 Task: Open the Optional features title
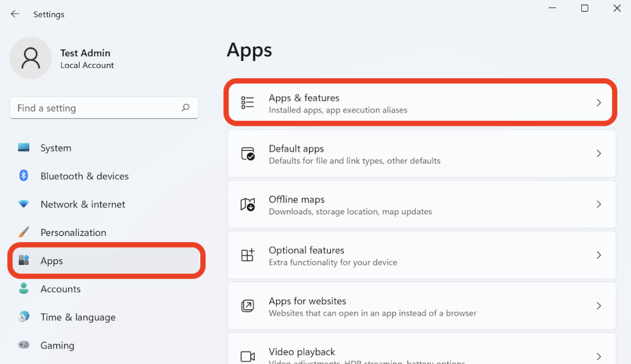(306, 250)
